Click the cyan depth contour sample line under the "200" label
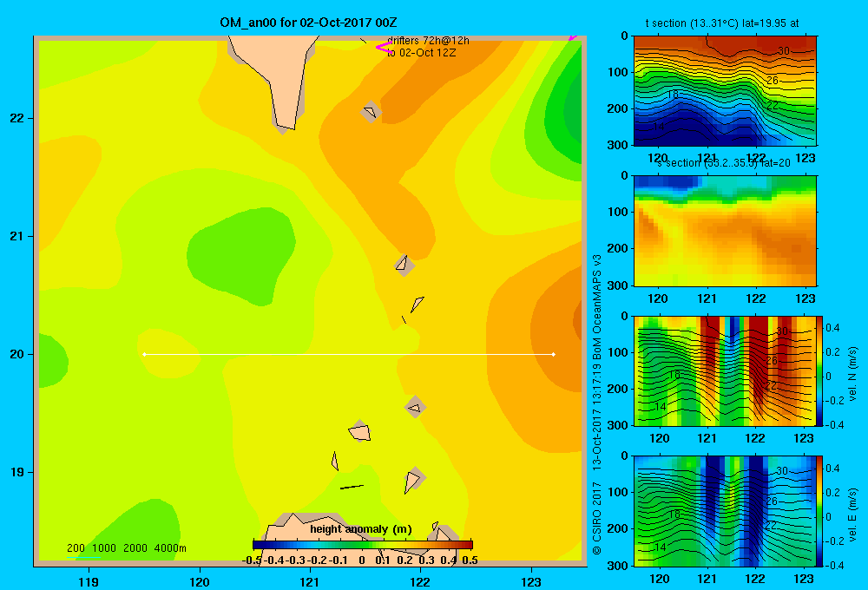 (84, 557)
